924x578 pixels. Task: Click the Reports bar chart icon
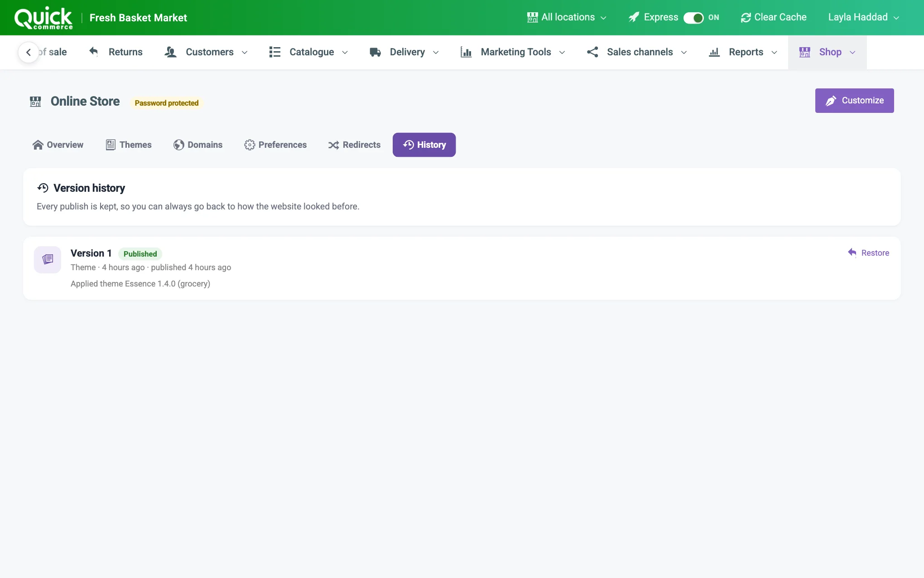pyautogui.click(x=714, y=52)
